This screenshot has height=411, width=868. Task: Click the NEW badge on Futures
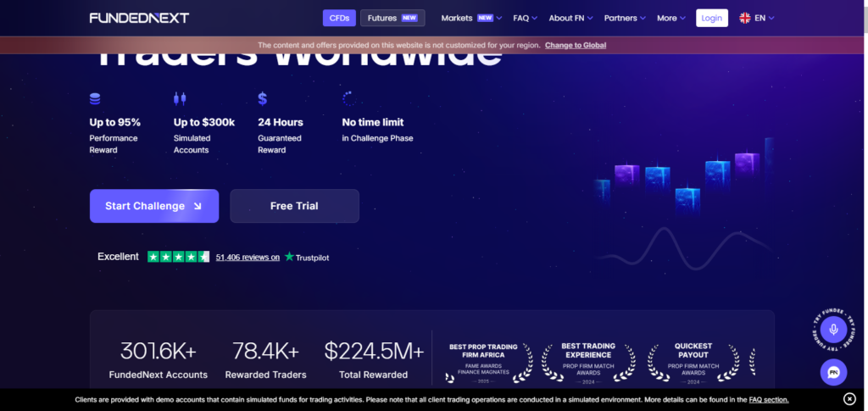tap(409, 18)
